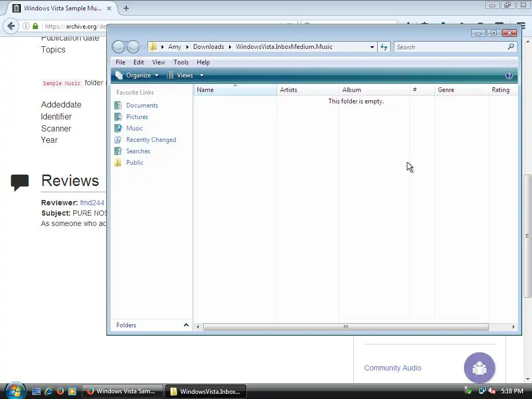Open Public favorite link
Image resolution: width=532 pixels, height=399 pixels.
tap(135, 163)
